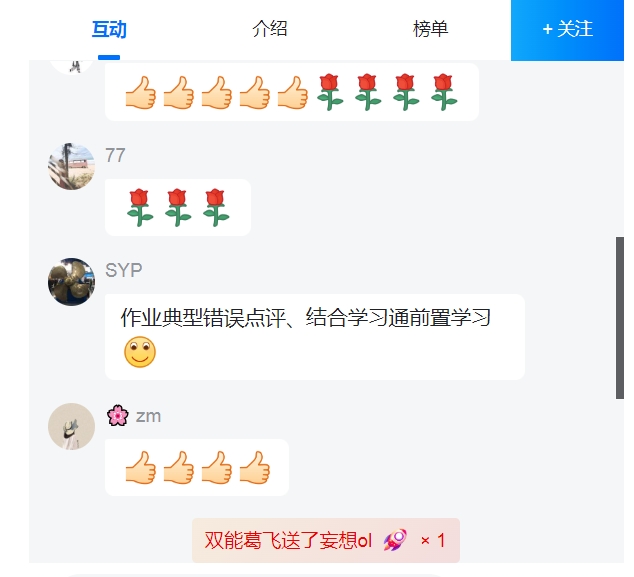The height and width of the screenshot is (577, 634).
Task: Click the username SYP
Action: [124, 270]
